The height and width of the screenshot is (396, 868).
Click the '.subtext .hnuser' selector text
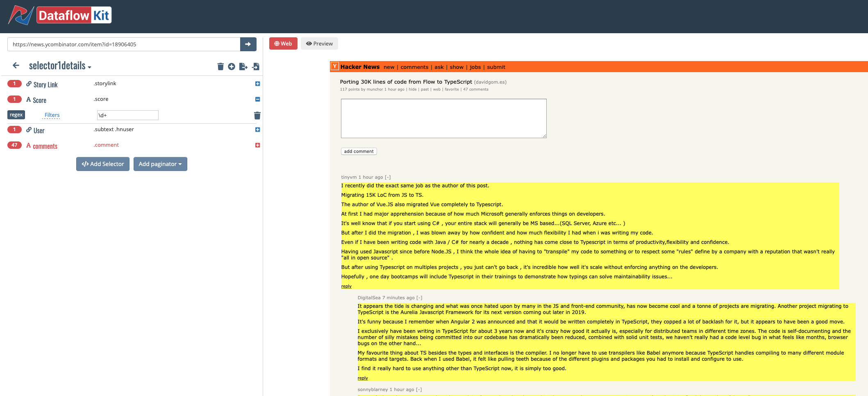[114, 130]
